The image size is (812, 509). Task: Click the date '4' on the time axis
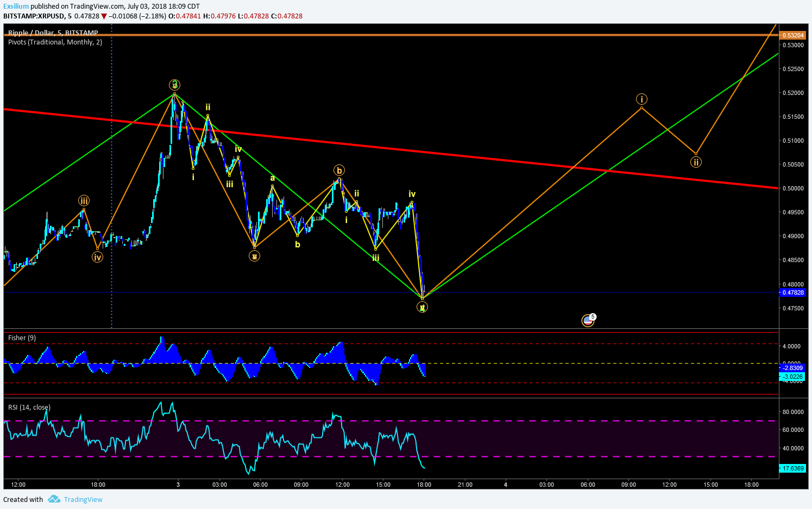point(506,485)
